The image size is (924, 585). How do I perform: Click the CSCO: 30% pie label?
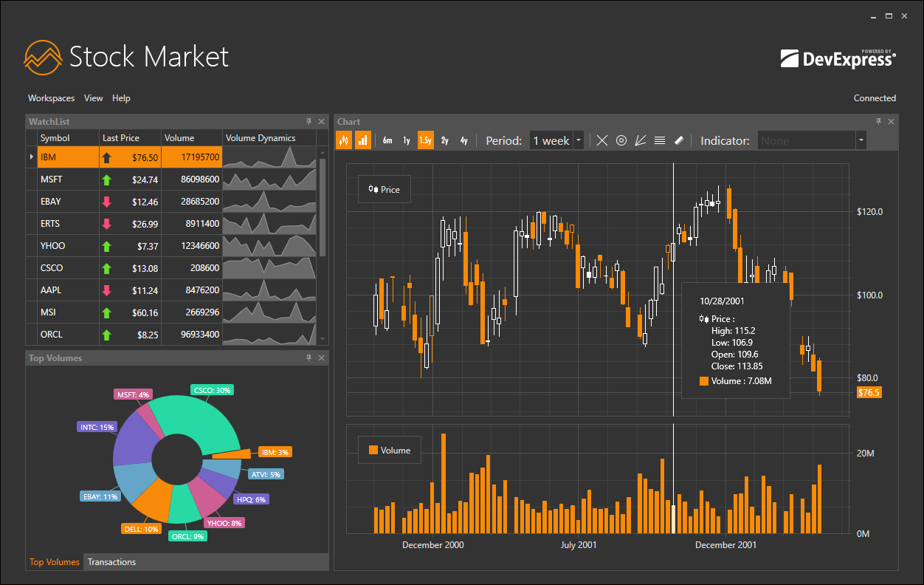pyautogui.click(x=212, y=390)
